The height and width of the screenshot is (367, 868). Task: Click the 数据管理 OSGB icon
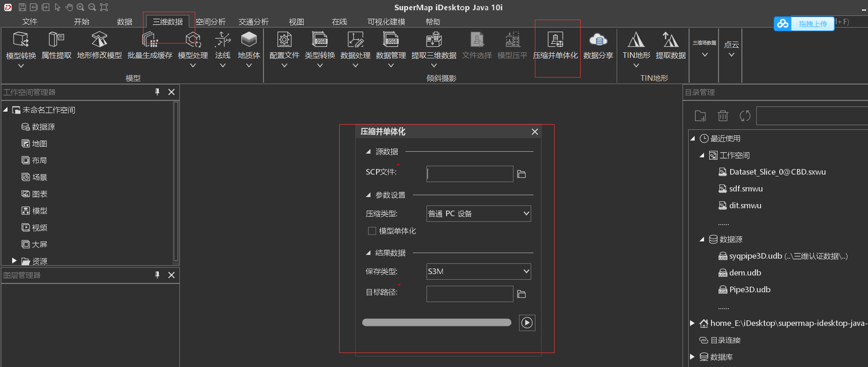pyautogui.click(x=391, y=39)
